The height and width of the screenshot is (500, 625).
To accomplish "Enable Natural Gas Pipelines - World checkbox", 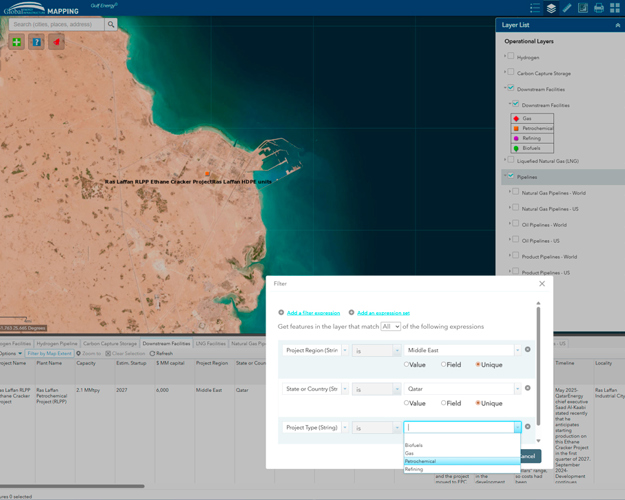I will tap(515, 191).
